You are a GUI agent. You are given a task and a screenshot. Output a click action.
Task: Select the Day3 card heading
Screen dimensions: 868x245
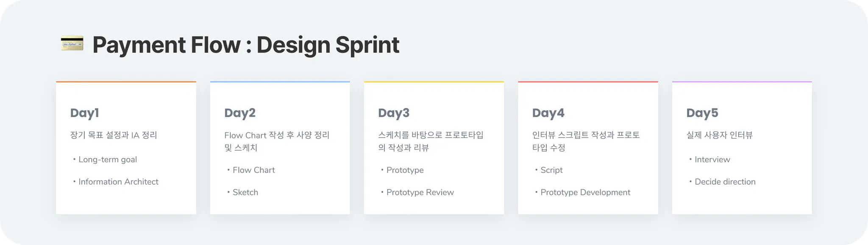pyautogui.click(x=394, y=113)
